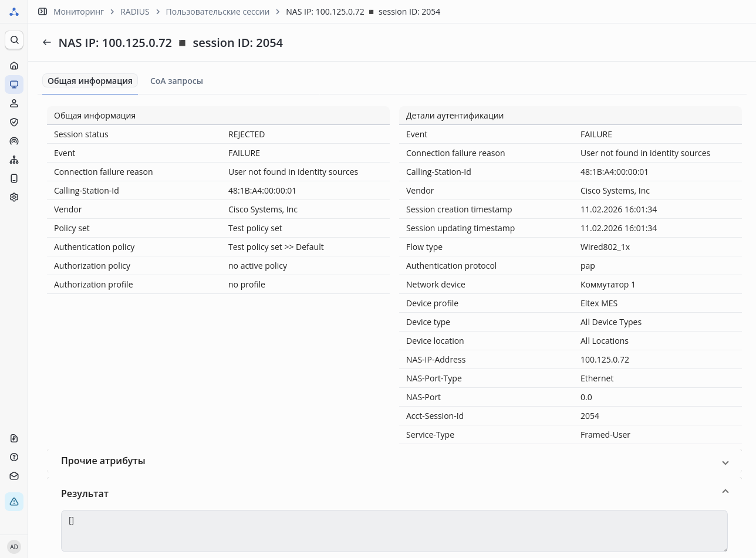Click the back arrow next to NAS IP title

coord(47,43)
